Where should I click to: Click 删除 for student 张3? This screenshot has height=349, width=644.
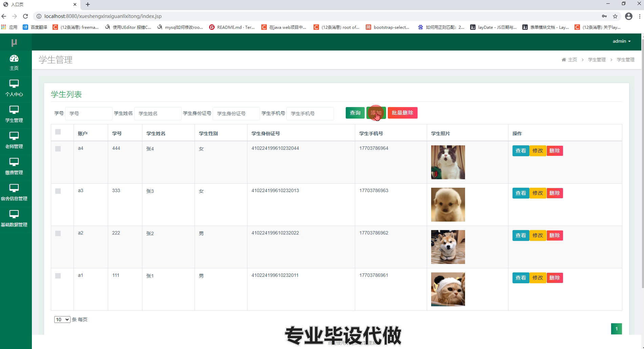point(555,193)
